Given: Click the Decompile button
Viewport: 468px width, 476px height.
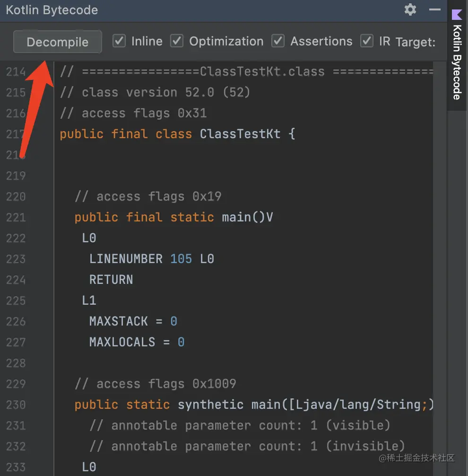Looking at the screenshot, I should [x=57, y=42].
